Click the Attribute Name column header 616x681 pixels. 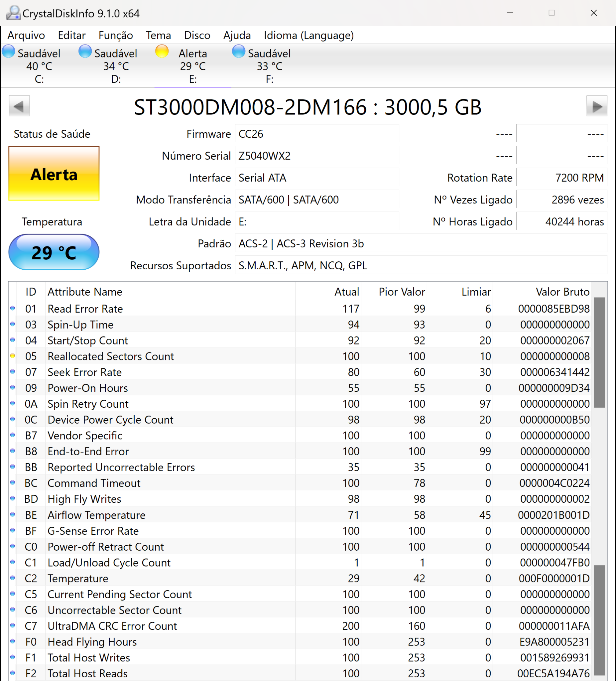[x=171, y=292]
